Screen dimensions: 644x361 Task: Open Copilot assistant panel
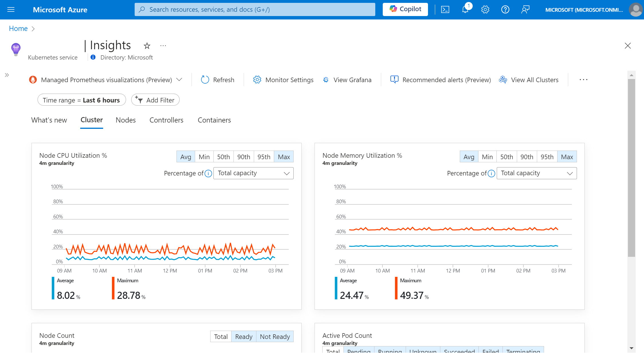405,9
